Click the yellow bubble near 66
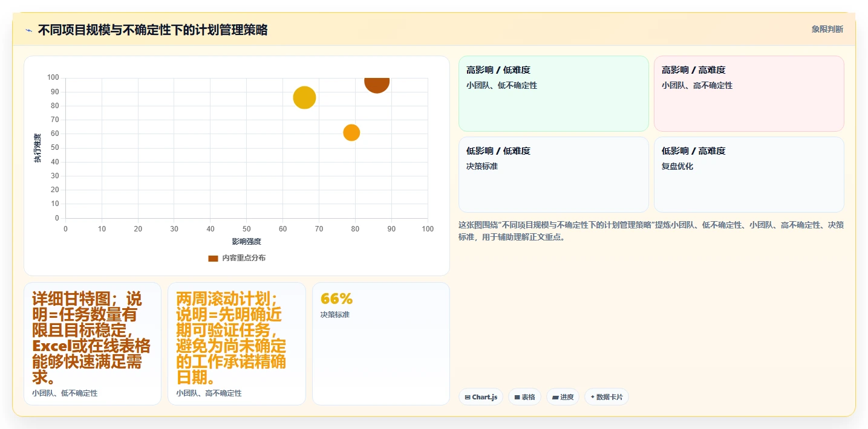 304,98
